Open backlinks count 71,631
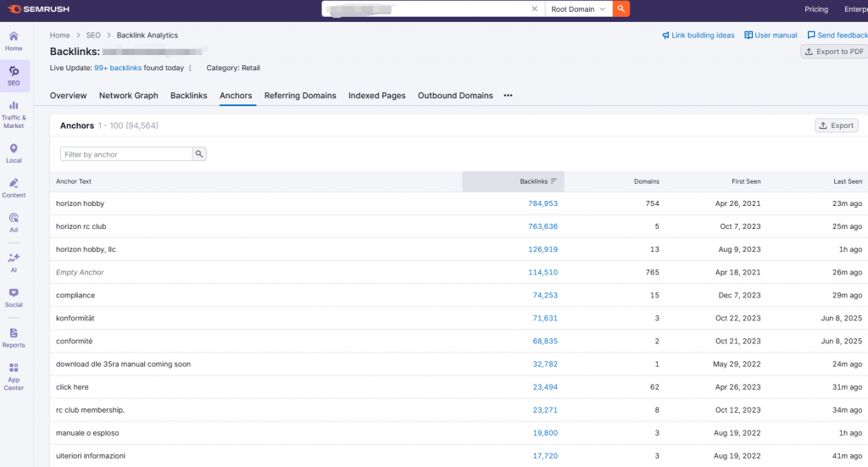868x467 pixels. [x=545, y=318]
